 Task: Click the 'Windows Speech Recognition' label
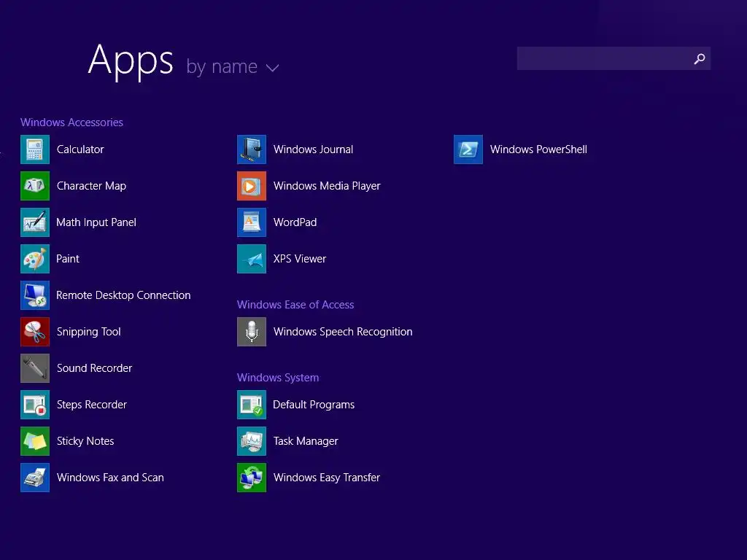[343, 332]
